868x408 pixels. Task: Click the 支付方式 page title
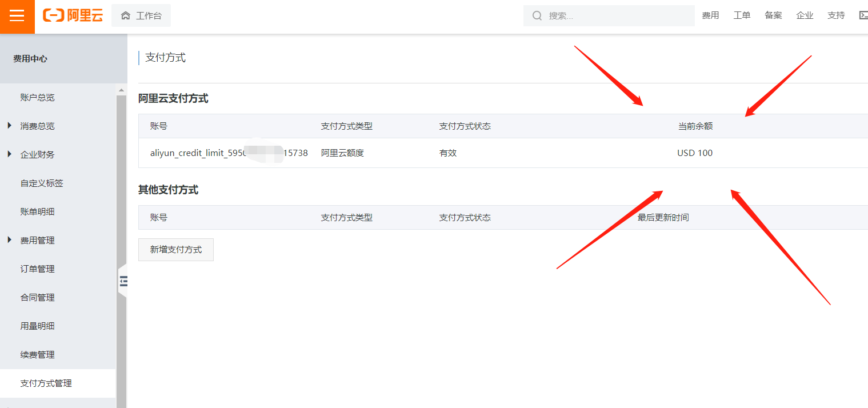click(x=165, y=58)
